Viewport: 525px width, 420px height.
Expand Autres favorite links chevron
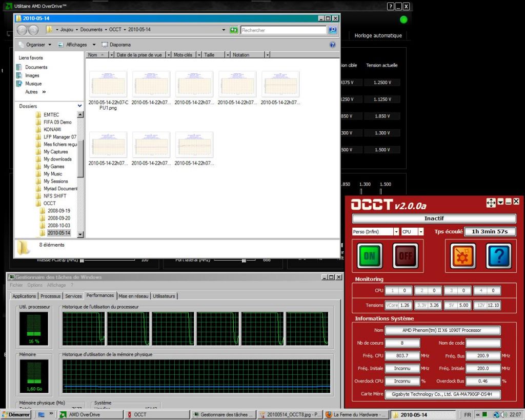44,92
